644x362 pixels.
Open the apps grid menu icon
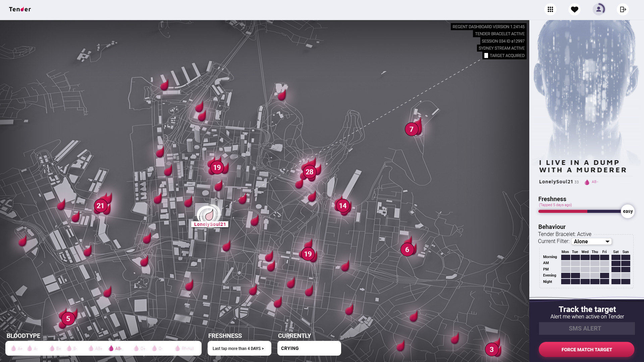(x=550, y=9)
